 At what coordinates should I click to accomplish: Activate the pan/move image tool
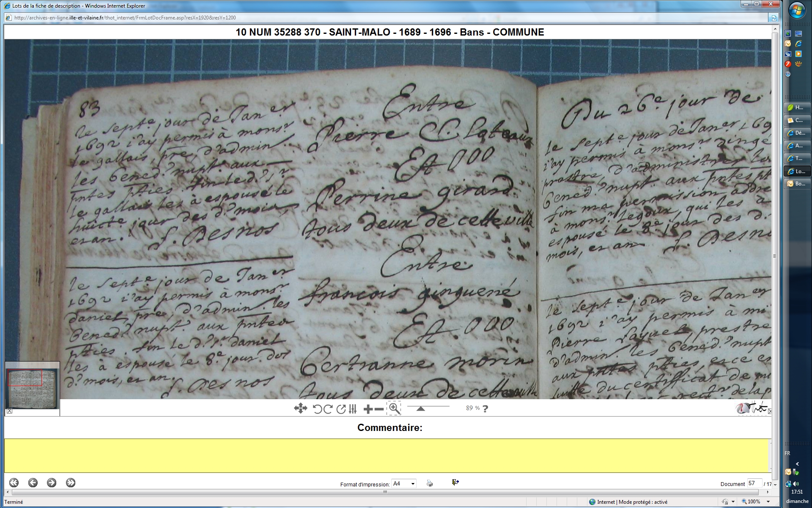point(300,409)
